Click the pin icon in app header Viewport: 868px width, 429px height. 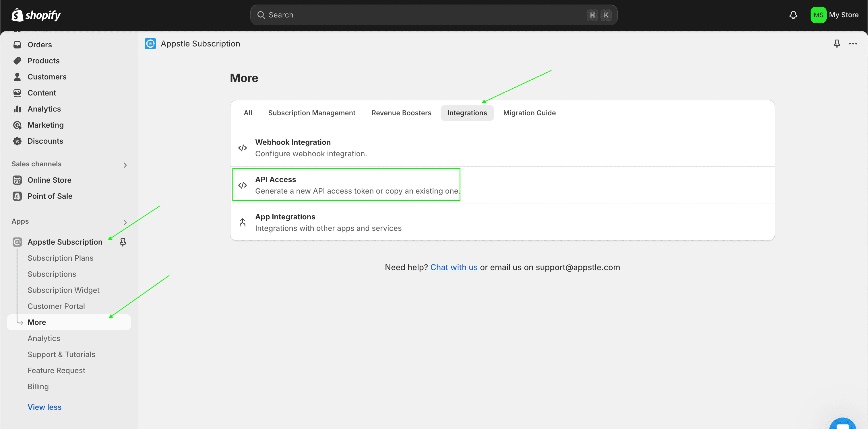tap(837, 44)
